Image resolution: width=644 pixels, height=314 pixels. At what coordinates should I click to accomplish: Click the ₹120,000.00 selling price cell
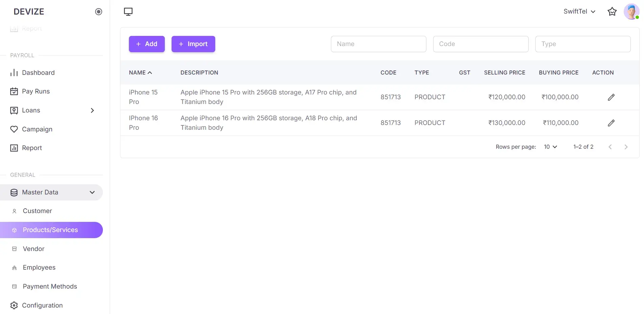(x=507, y=97)
